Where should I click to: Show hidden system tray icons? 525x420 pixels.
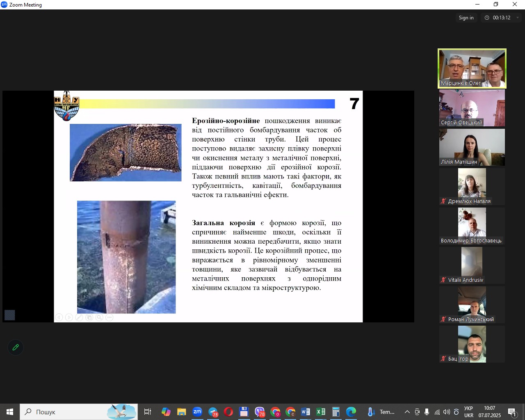[x=407, y=412]
